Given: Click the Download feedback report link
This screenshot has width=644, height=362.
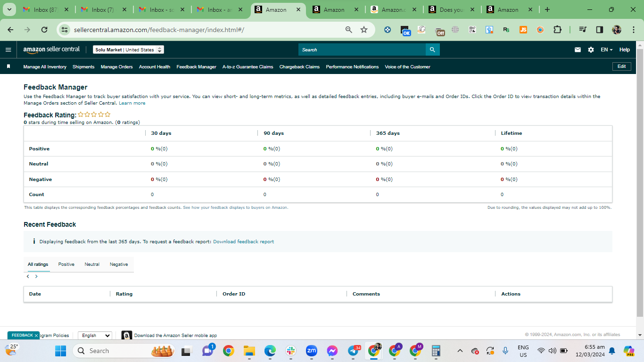Looking at the screenshot, I should point(243,242).
